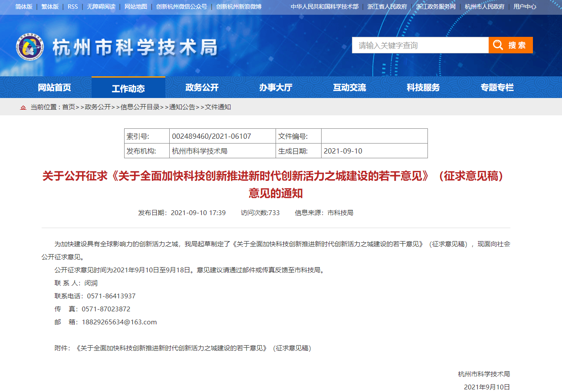Open the 专题专栏 navigation item
The width and height of the screenshot is (562, 392).
pyautogui.click(x=497, y=88)
